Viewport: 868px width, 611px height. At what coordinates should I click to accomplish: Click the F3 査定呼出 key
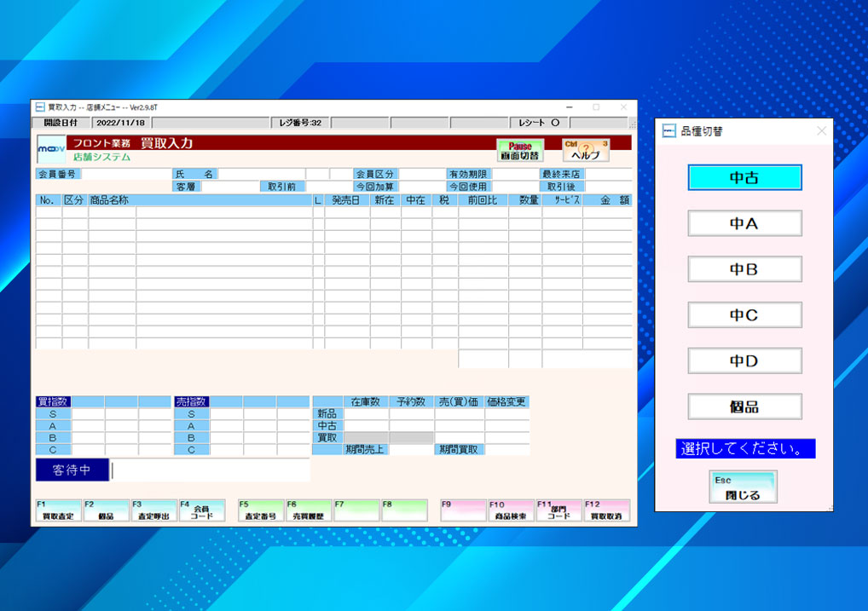153,510
